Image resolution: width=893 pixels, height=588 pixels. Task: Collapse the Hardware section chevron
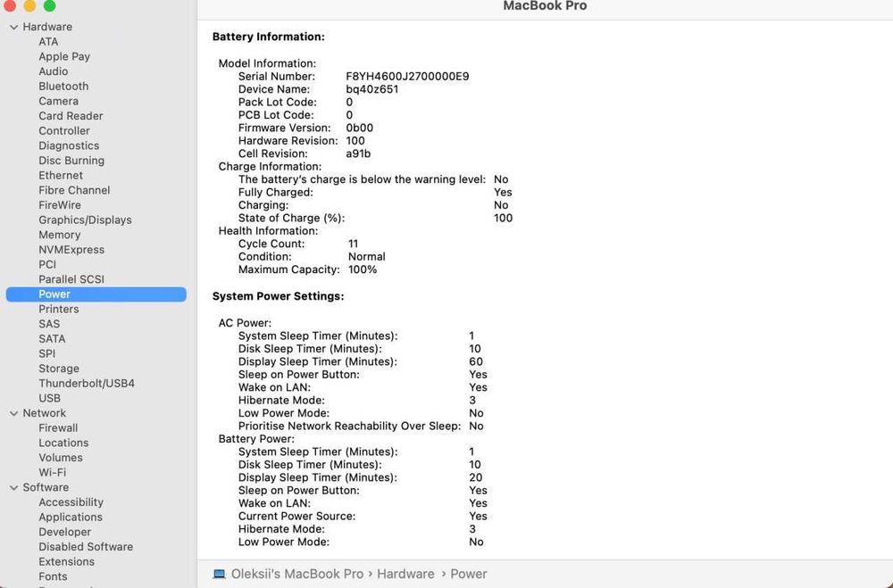point(13,27)
